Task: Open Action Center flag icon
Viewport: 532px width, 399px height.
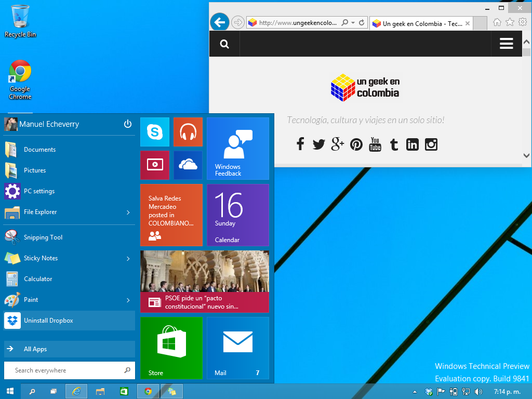Action: pyautogui.click(x=441, y=392)
